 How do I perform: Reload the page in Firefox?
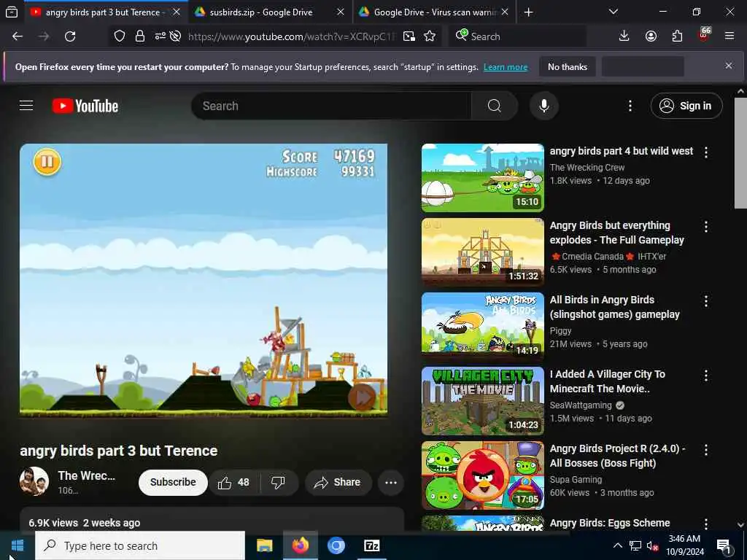click(x=70, y=36)
